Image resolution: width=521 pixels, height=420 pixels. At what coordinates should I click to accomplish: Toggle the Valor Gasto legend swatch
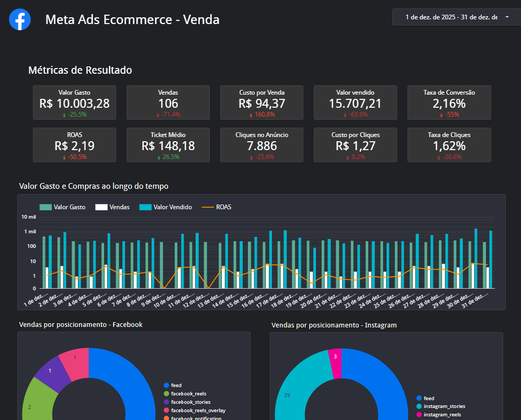click(x=46, y=207)
